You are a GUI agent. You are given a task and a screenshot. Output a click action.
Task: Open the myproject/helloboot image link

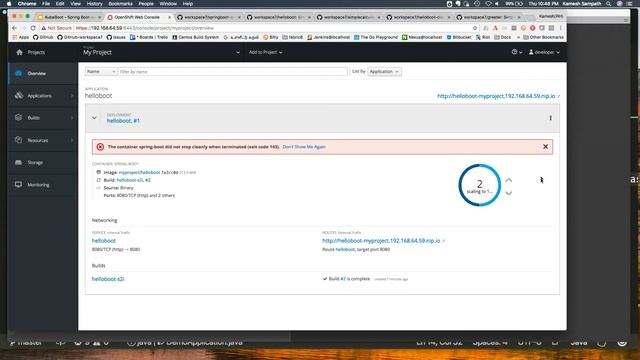pos(139,172)
